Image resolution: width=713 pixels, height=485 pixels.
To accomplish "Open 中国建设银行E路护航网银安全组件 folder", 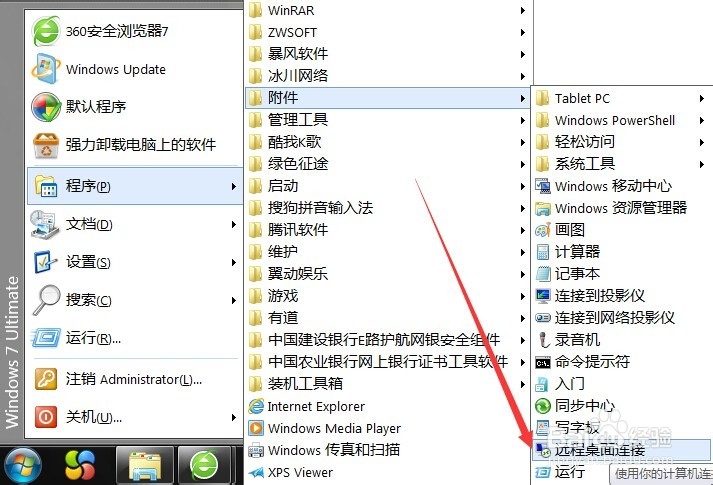I will tap(387, 340).
